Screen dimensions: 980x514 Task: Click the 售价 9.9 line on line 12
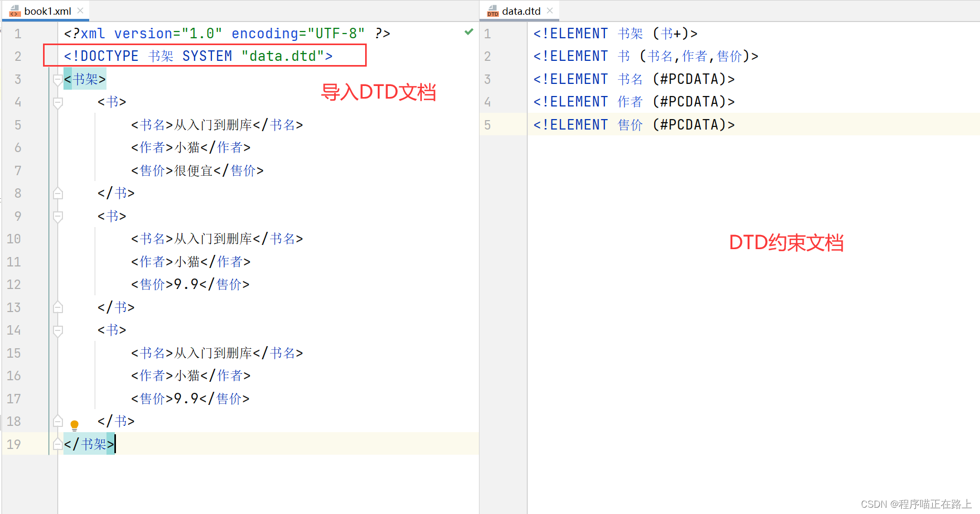coord(190,284)
